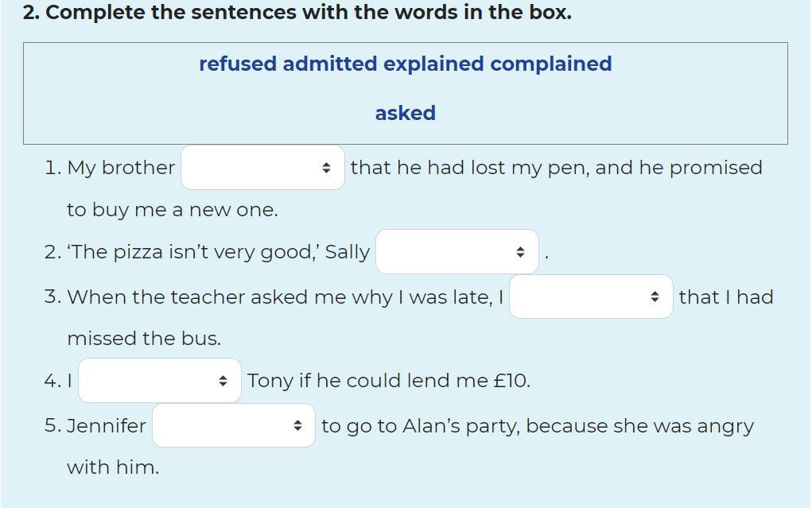Screen dimensions: 812x508
Task: Click text "Tony if he could lend me £10."
Action: tap(389, 381)
